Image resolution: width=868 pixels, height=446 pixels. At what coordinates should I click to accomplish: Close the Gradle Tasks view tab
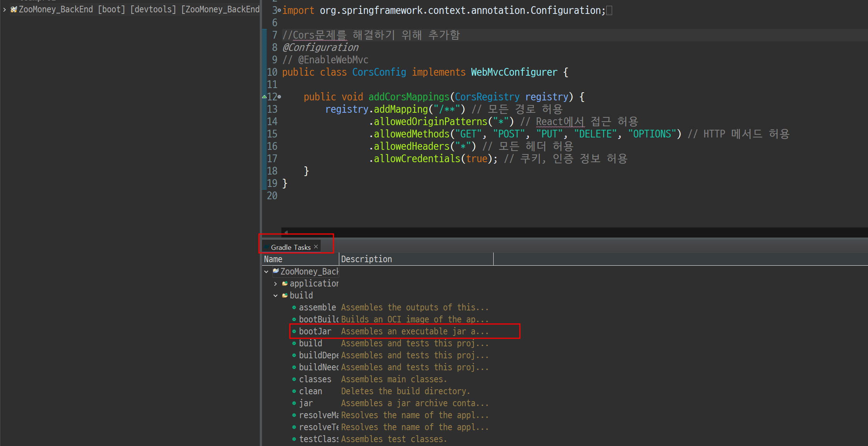[316, 246]
